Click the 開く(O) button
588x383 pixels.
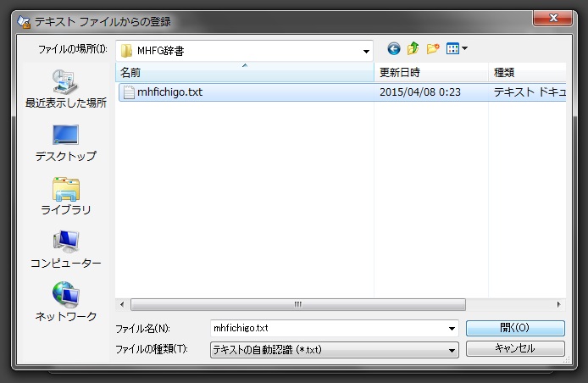coord(515,328)
